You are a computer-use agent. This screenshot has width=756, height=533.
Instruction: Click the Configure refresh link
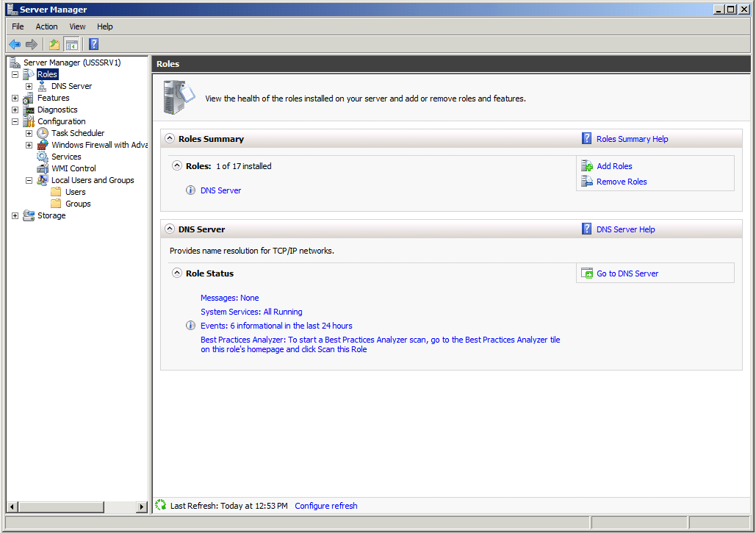coord(326,506)
